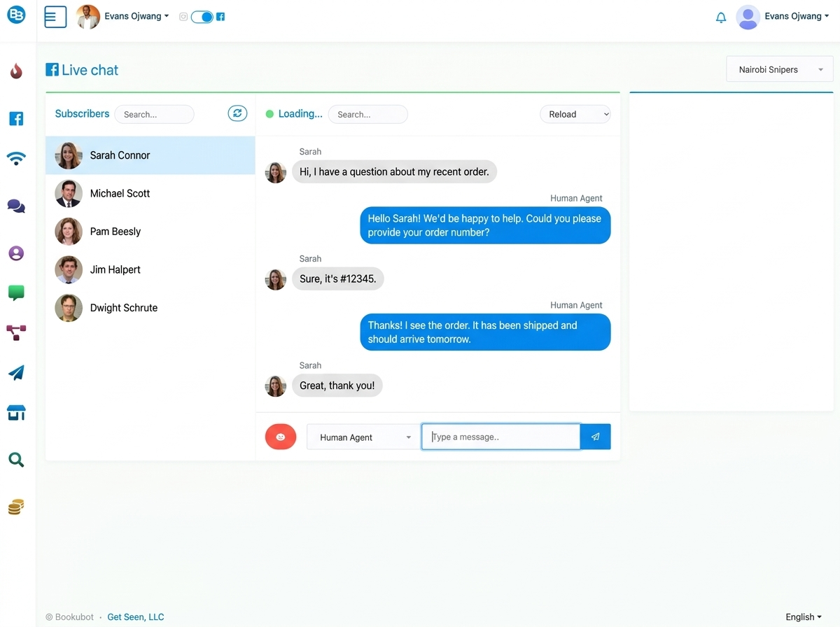Open the green message bubble sidebar icon
Image resolution: width=840 pixels, height=627 pixels.
(x=16, y=293)
